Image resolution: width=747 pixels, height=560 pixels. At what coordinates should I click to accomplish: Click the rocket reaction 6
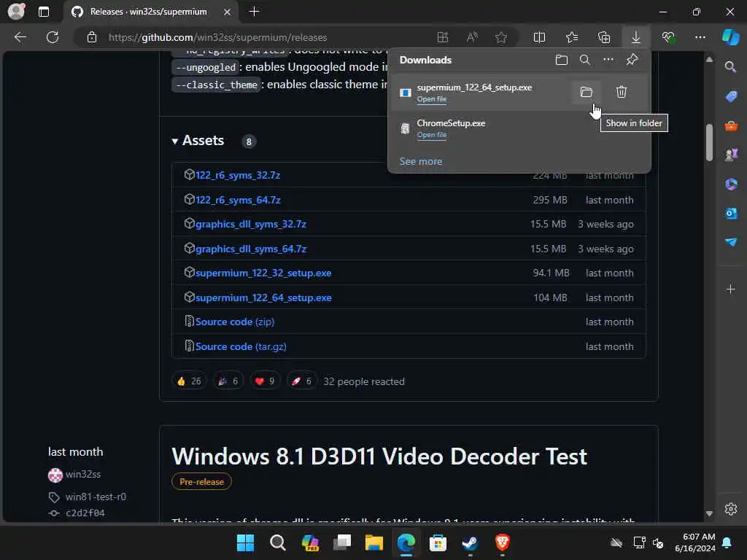click(x=301, y=381)
